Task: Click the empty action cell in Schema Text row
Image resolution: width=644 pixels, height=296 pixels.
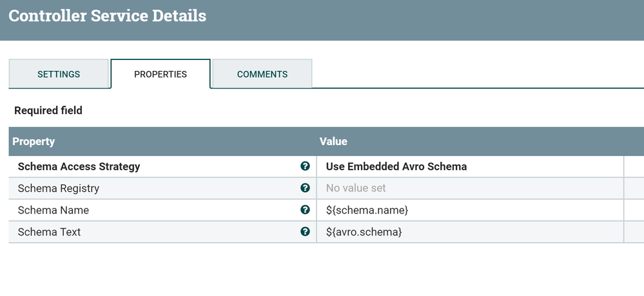Action: pos(634,232)
